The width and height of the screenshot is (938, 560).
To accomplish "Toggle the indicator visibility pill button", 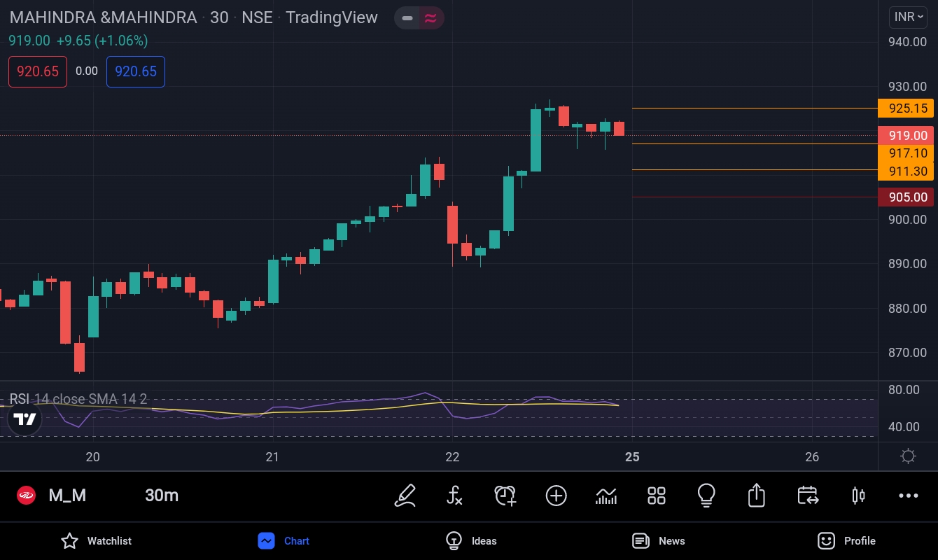I will pos(419,18).
